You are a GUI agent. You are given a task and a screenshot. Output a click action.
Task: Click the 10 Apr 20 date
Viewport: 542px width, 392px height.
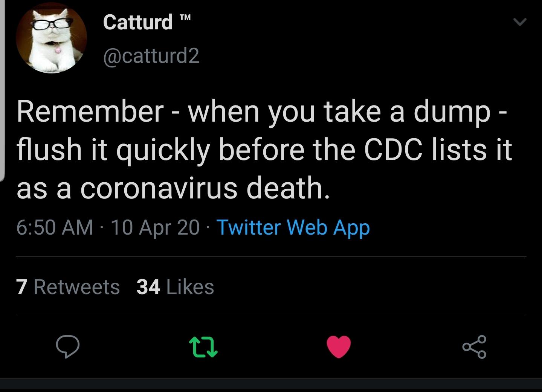[x=155, y=227]
